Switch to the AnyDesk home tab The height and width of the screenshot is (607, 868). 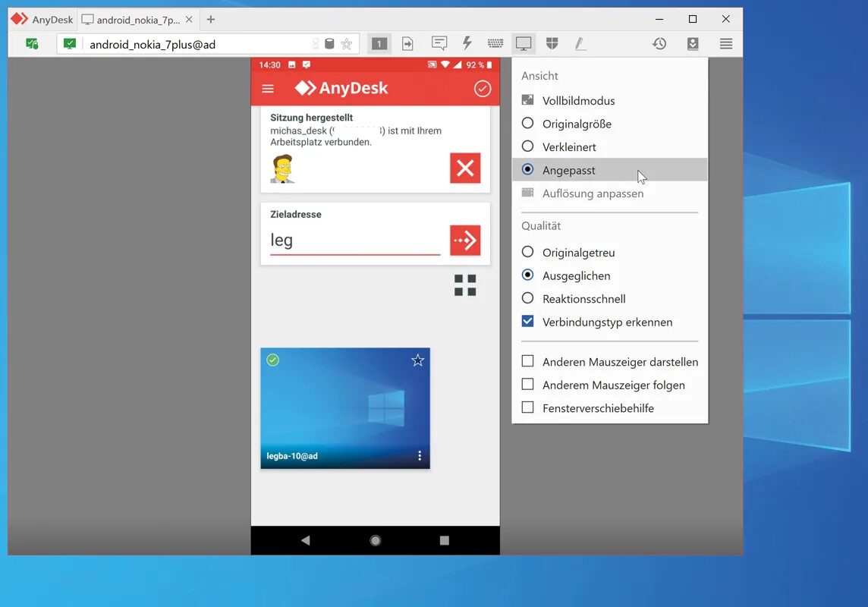[x=42, y=20]
